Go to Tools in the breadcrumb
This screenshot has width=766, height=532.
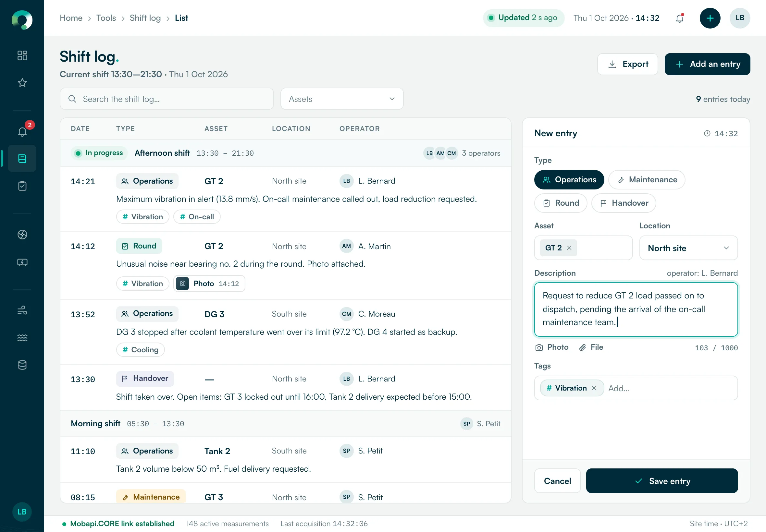click(x=106, y=18)
